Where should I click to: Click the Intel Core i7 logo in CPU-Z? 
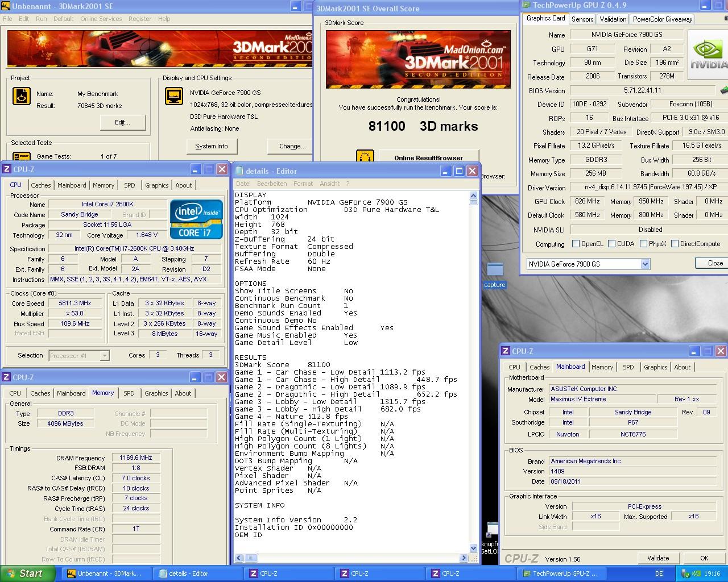[x=196, y=219]
